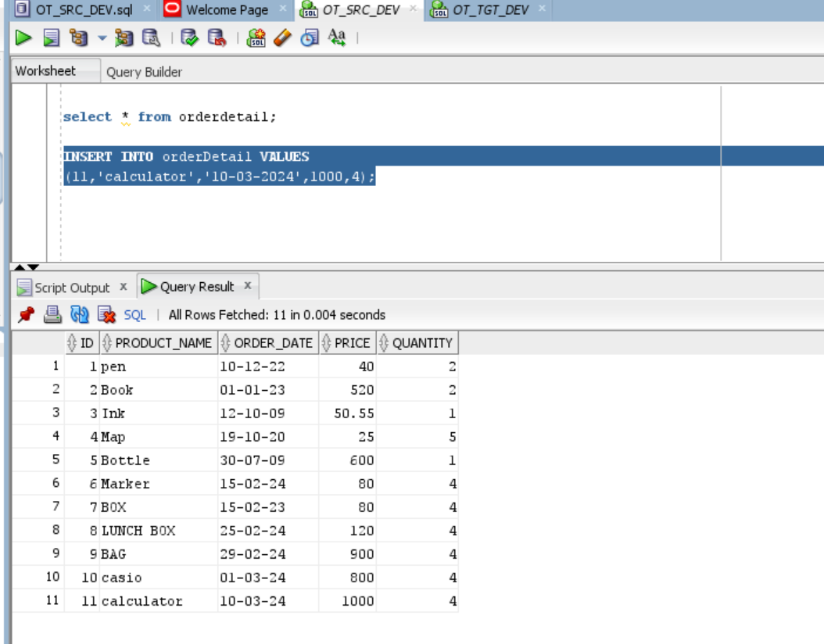Select the 'casio' product name cell
Viewport: 824px width, 644px height.
159,578
